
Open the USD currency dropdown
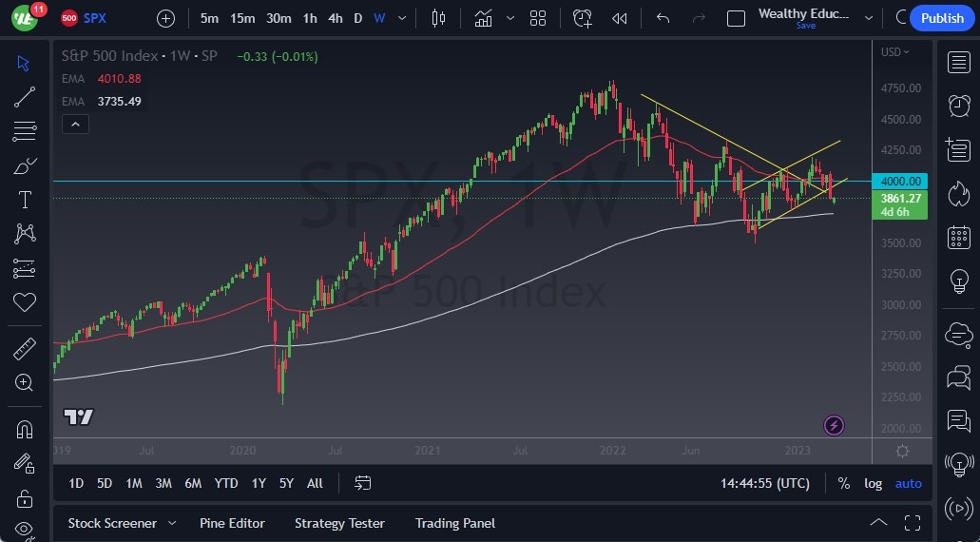pos(894,52)
